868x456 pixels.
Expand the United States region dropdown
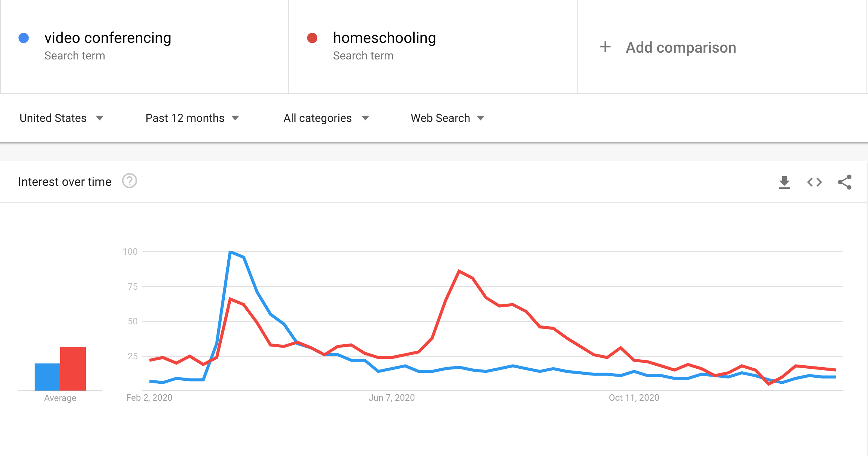[61, 118]
